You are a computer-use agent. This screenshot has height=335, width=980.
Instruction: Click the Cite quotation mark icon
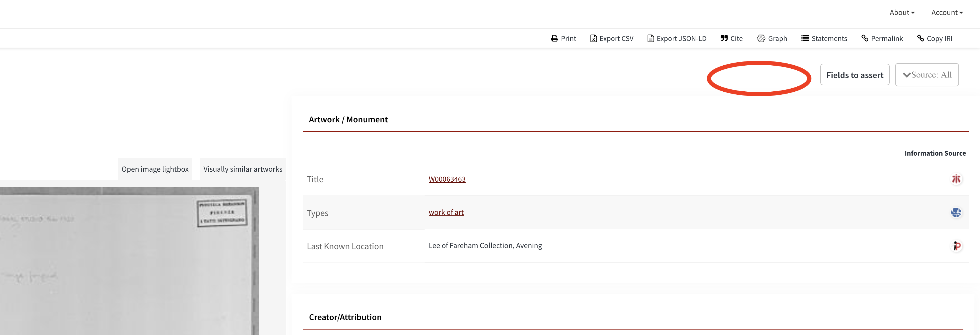point(724,38)
